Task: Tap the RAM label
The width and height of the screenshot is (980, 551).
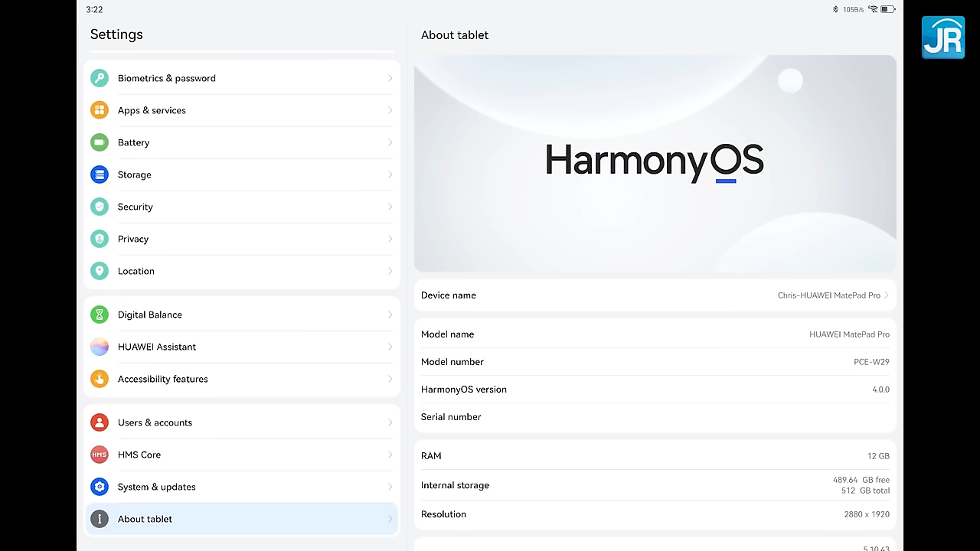Action: point(431,456)
